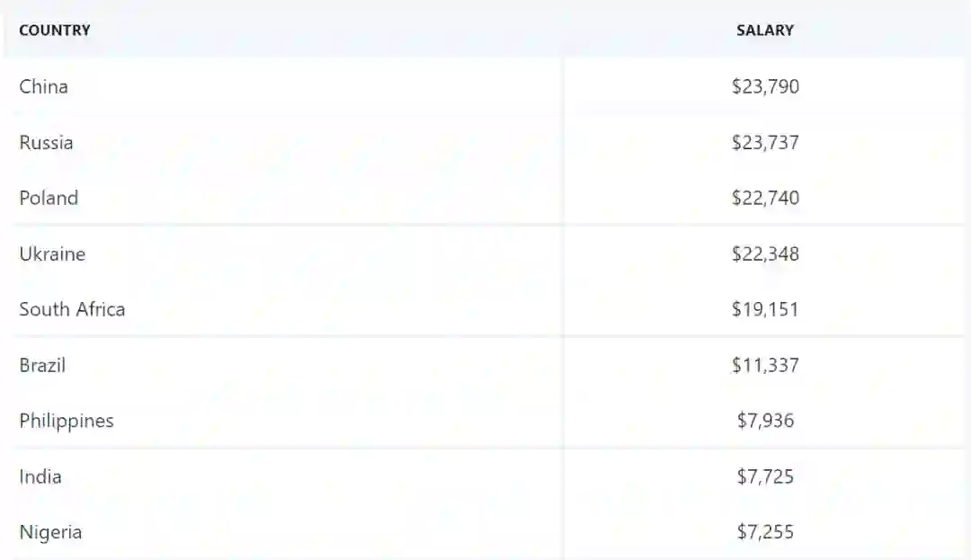Click South Africa's salary value $19,151

pos(765,310)
